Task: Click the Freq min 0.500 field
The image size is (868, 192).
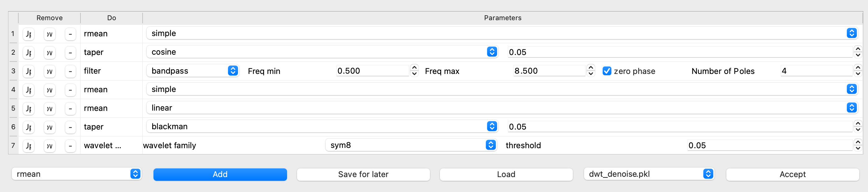Action: [373, 71]
